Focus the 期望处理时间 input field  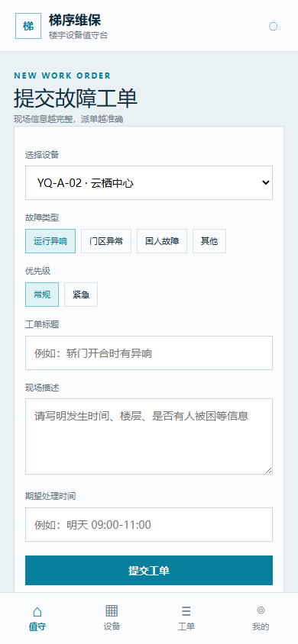click(x=149, y=524)
